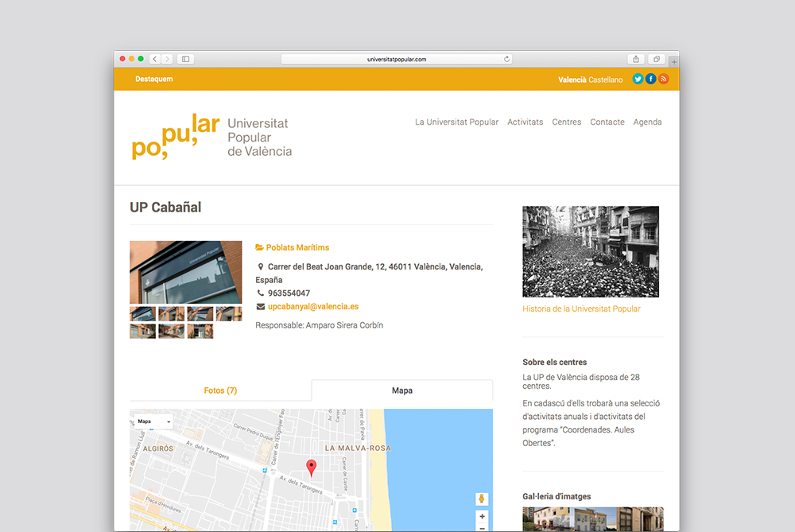The width and height of the screenshot is (795, 532).
Task: Reload the page with the refresh icon
Action: 506,59
